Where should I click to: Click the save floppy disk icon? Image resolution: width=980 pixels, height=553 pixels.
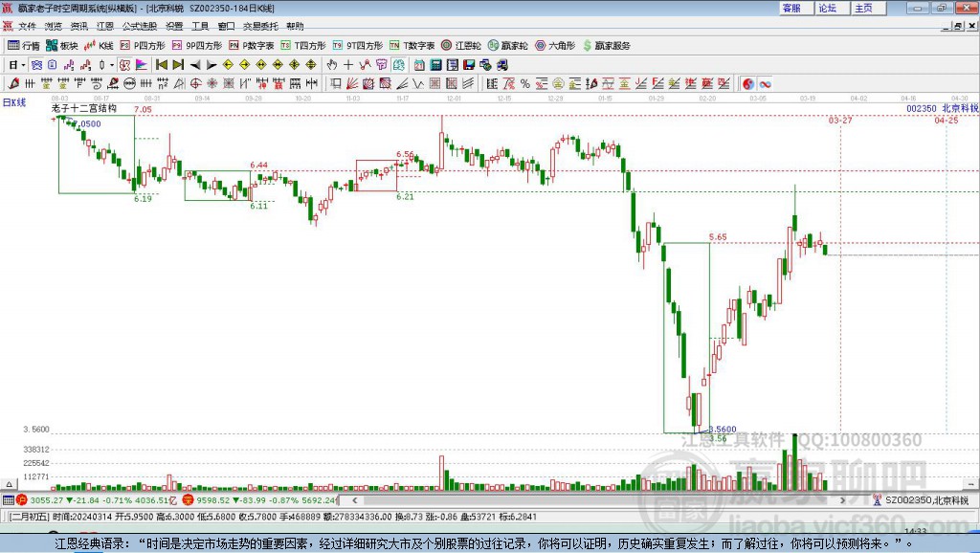pos(469,65)
